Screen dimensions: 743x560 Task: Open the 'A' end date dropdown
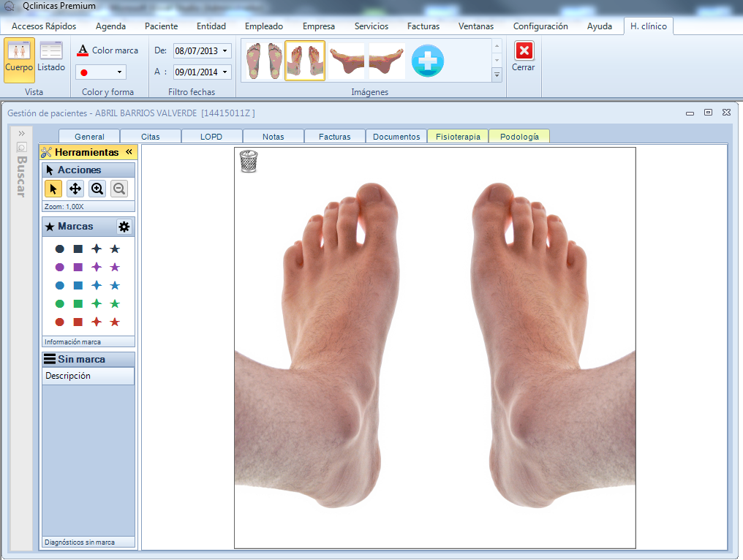(225, 72)
